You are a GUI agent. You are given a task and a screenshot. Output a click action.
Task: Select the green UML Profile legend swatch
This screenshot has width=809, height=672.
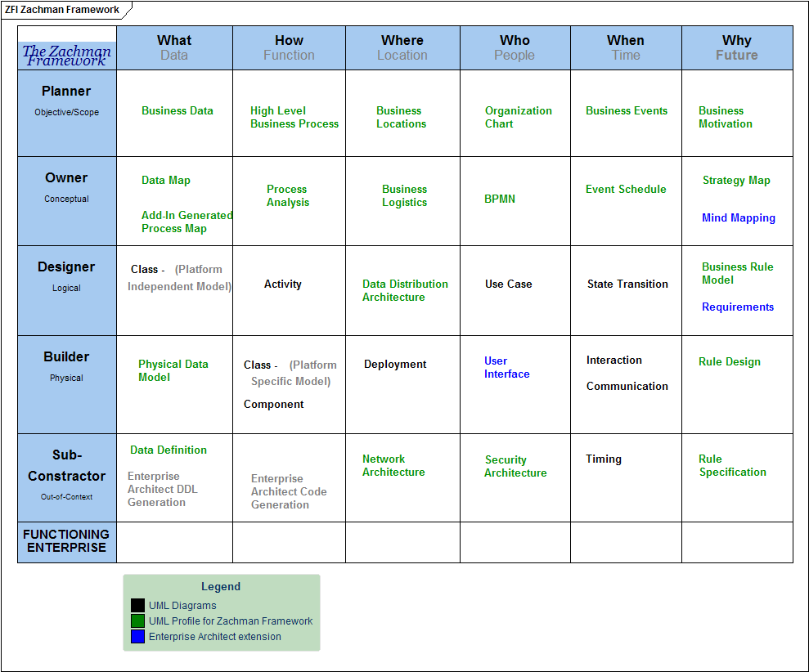137,621
